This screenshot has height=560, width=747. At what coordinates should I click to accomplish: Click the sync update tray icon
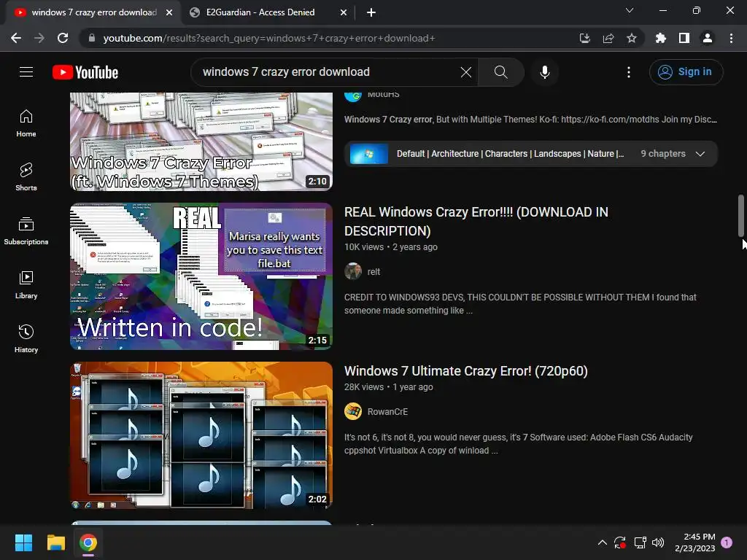(x=620, y=542)
